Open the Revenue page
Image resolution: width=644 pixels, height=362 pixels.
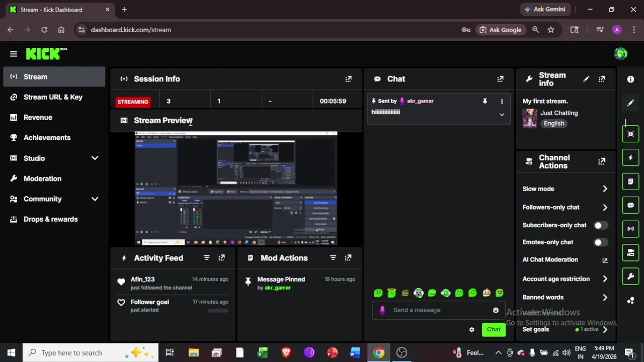click(54, 117)
